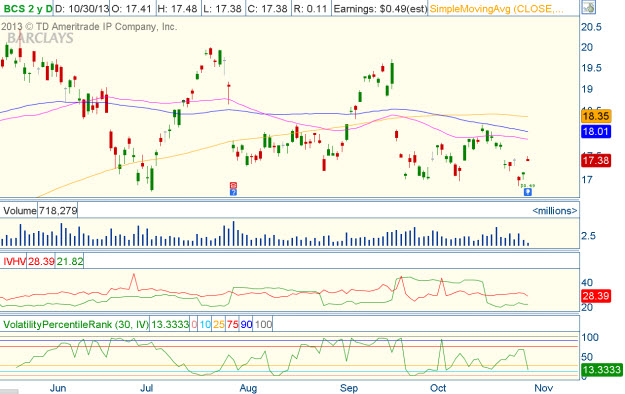Click the pink 0 level value
The width and height of the screenshot is (625, 394).
[x=194, y=325]
